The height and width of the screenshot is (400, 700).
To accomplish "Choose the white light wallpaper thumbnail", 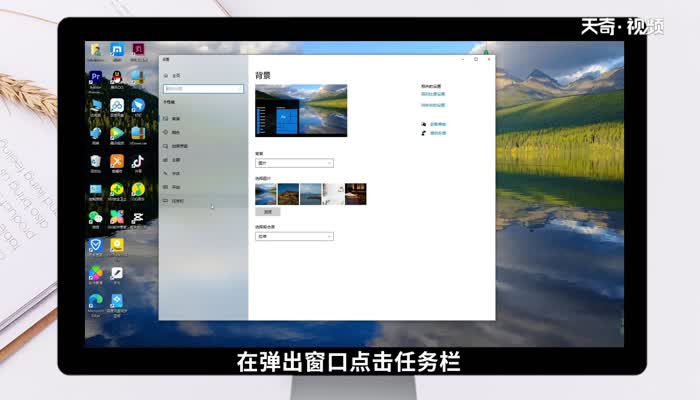I will point(333,194).
